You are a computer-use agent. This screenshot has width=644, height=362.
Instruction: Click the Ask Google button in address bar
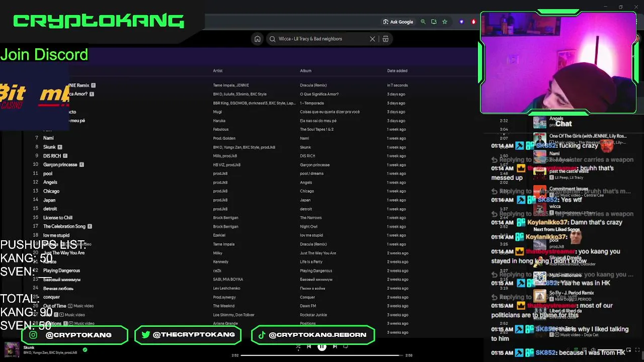[398, 22]
